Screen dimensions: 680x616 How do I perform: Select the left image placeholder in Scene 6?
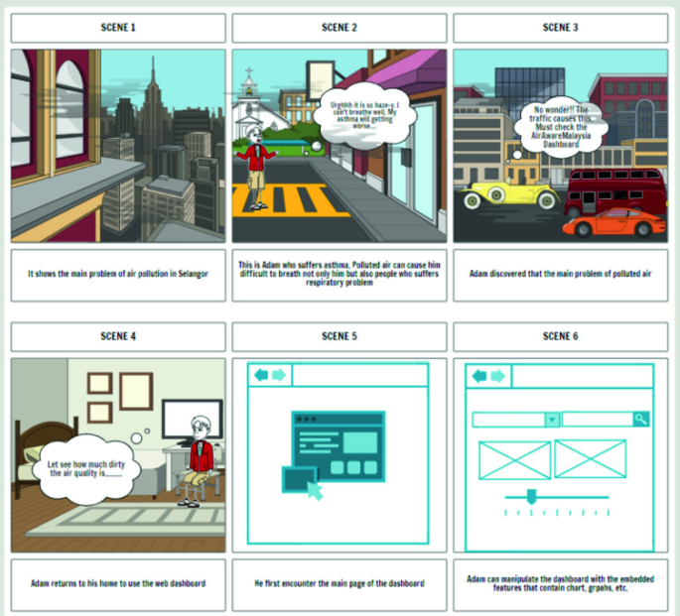pyautogui.click(x=515, y=460)
